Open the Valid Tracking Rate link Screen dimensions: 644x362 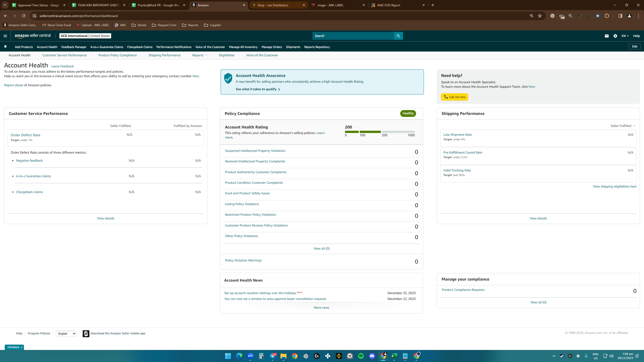coord(457,170)
